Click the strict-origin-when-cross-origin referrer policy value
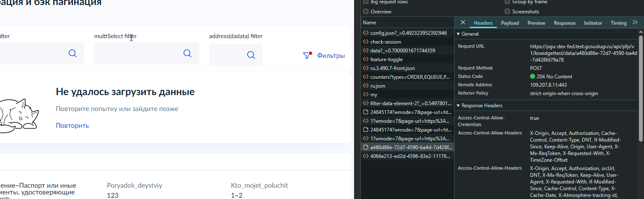The height and width of the screenshot is (199, 644). click(x=564, y=93)
